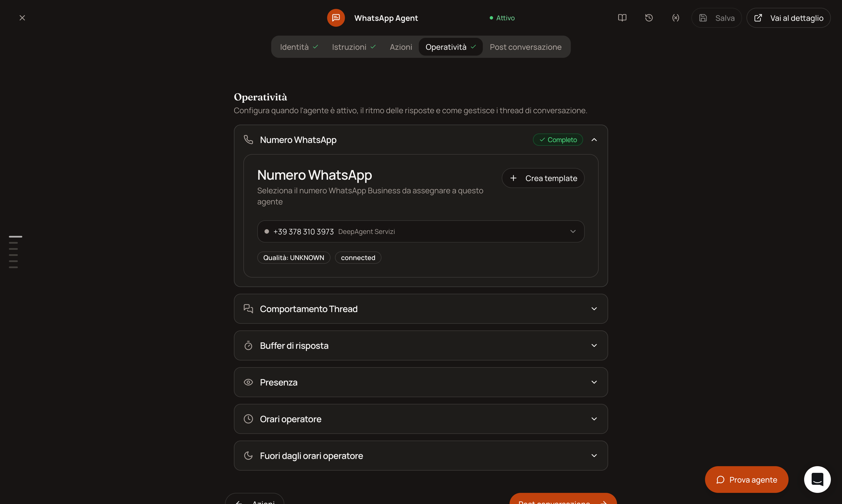The height and width of the screenshot is (504, 842).
Task: Switch to the Post conversazione tab
Action: (x=525, y=47)
